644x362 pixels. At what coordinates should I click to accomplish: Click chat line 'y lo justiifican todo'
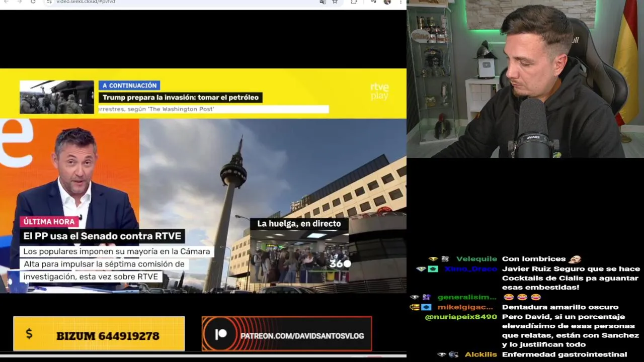pyautogui.click(x=544, y=344)
